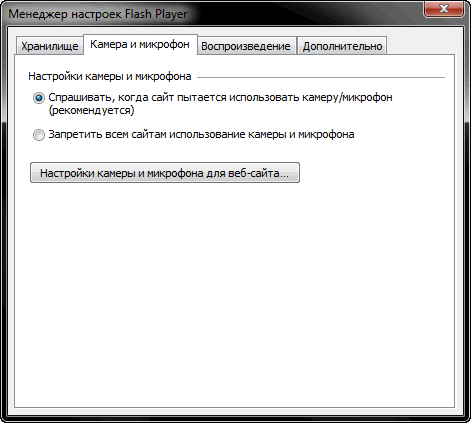
Task: Select the Запретить всем сайтам radio button circle
Action: (x=39, y=135)
